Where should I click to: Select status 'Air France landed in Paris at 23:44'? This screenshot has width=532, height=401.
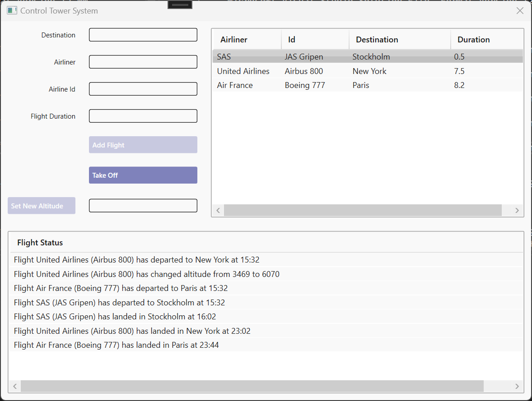tap(266, 345)
